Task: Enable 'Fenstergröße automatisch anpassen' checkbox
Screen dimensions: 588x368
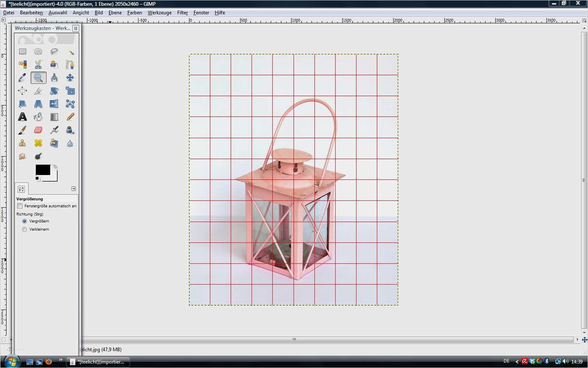Action: pyautogui.click(x=20, y=206)
